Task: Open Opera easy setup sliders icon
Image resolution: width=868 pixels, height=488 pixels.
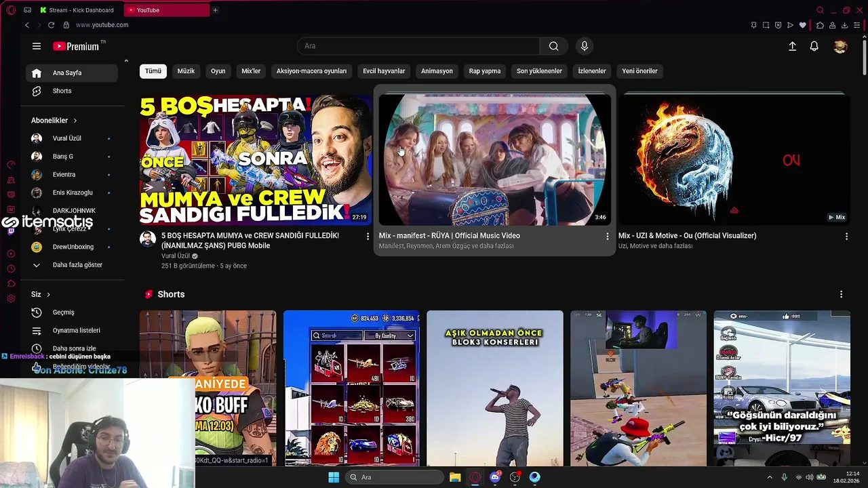Action: click(x=858, y=25)
